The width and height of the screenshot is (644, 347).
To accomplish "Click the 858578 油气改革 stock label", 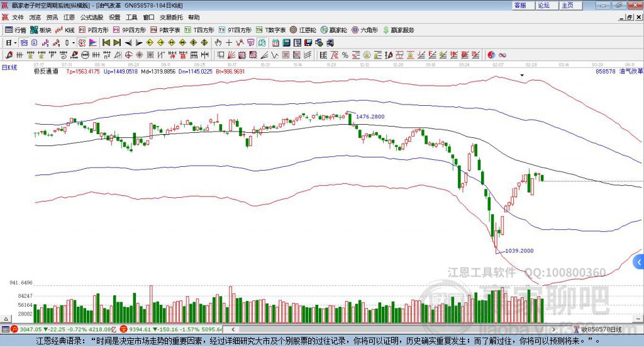I will coord(619,72).
